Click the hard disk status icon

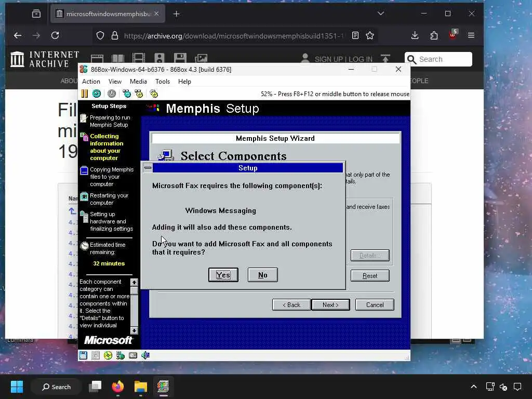coord(133,355)
